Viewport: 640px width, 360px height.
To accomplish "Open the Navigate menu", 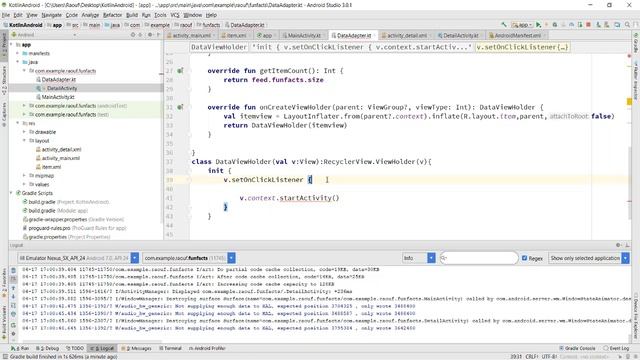I will [x=51, y=15].
